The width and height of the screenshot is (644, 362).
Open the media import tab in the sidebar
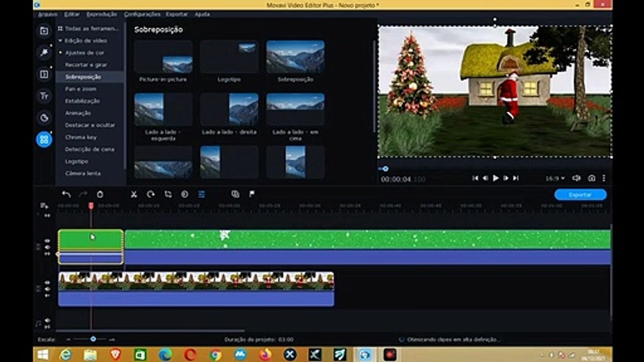point(44,31)
